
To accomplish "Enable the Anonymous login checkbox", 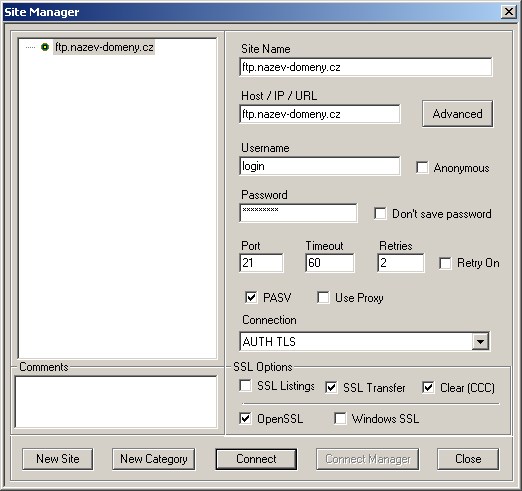I will click(422, 167).
